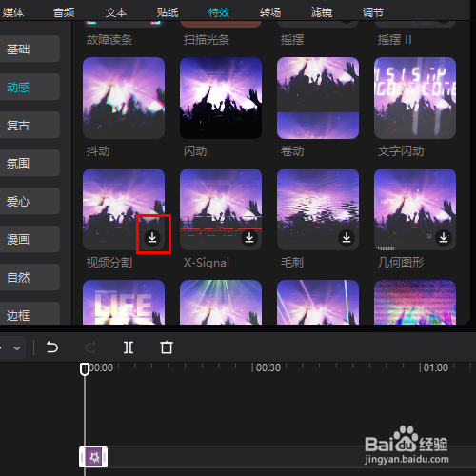This screenshot has width=476, height=476.
Task: Select the 卷动 effect thumbnail
Action: (318, 98)
